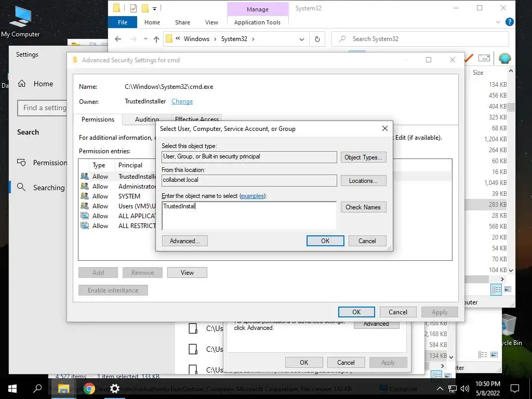Viewport: 532px width, 399px height.
Task: Click System32 breadcrumb in address bar
Action: pos(234,39)
